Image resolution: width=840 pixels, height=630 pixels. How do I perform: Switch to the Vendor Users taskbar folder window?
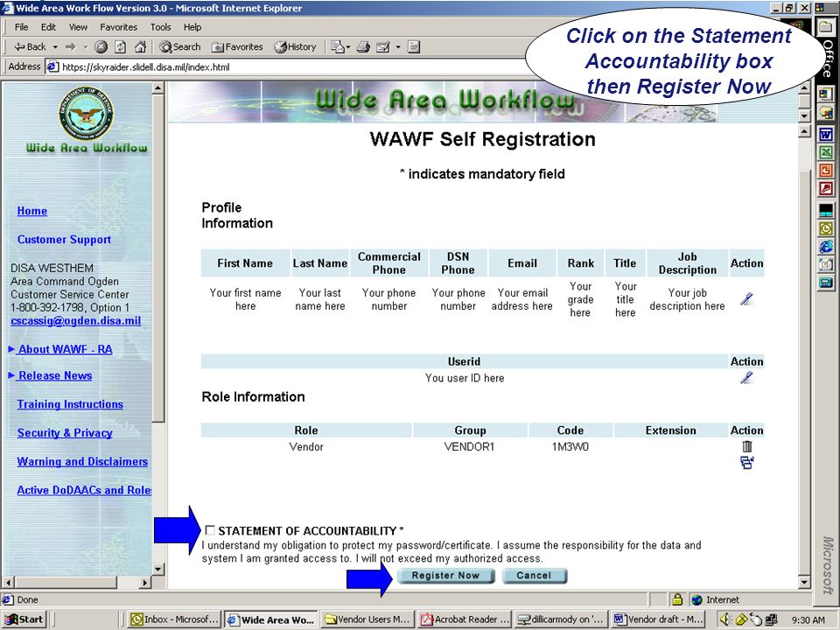367,619
